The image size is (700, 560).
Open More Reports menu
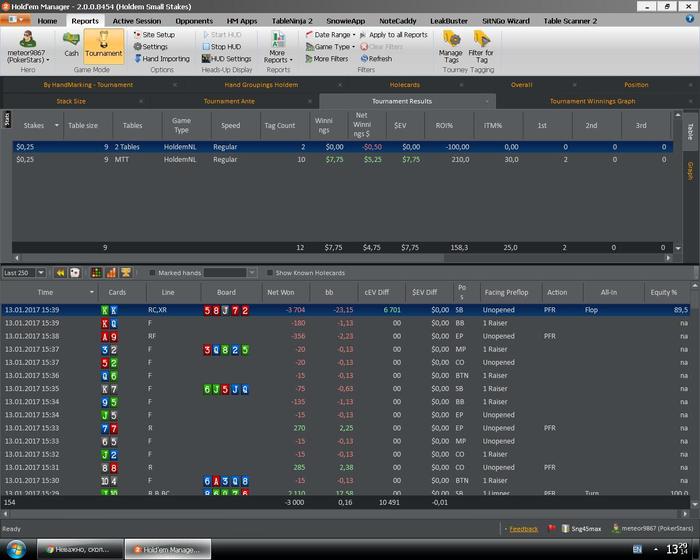[278, 47]
